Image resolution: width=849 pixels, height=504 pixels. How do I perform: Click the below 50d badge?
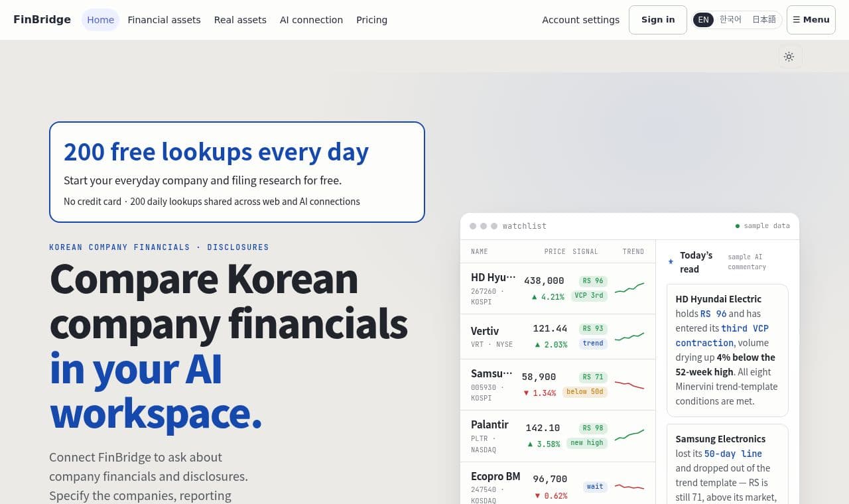[585, 391]
